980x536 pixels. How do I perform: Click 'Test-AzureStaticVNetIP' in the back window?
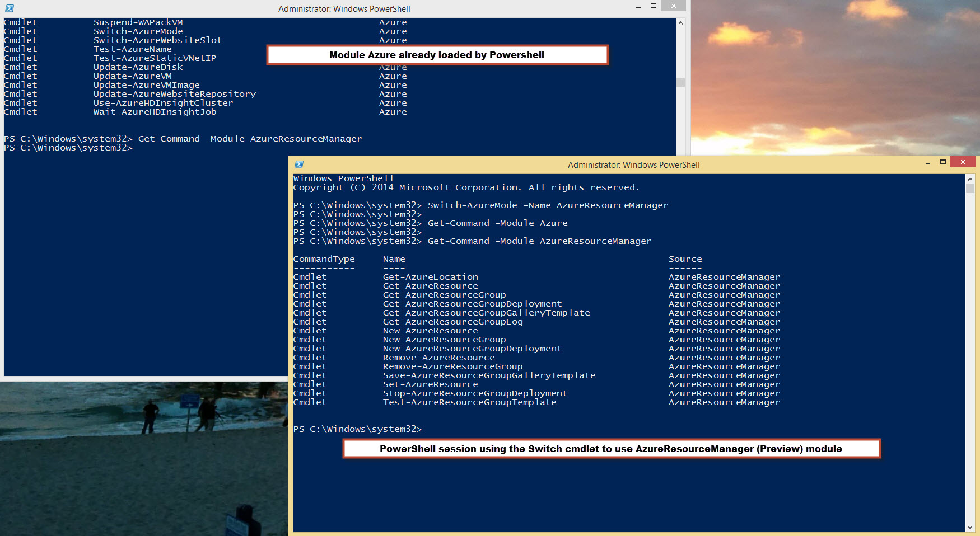[155, 58]
